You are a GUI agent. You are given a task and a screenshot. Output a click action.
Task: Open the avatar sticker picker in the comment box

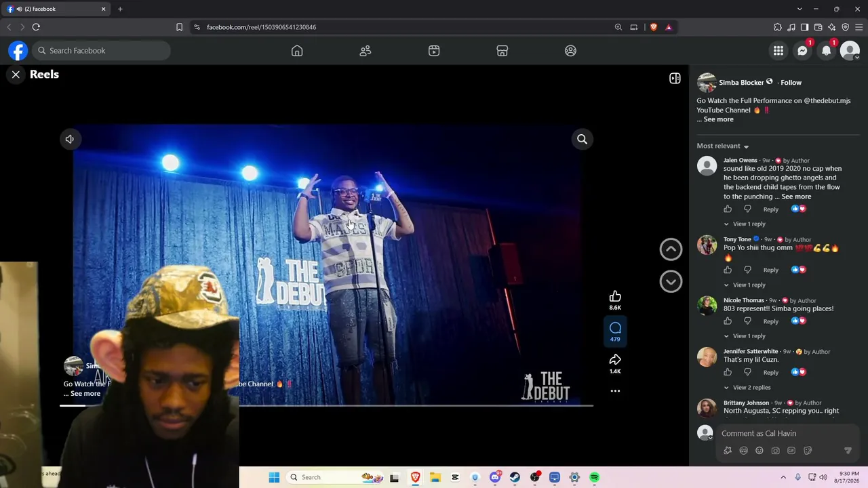pos(728,451)
